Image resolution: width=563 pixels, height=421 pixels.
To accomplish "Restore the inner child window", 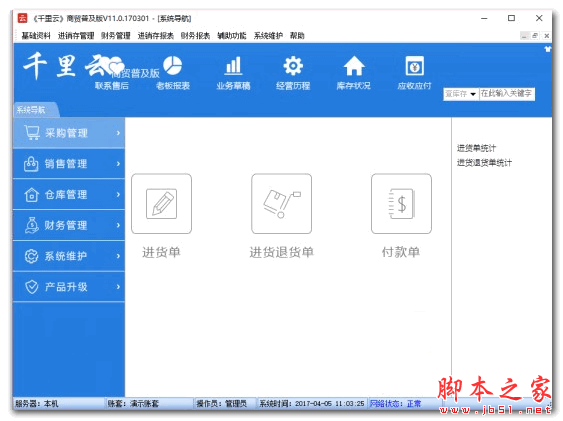I will (x=535, y=36).
